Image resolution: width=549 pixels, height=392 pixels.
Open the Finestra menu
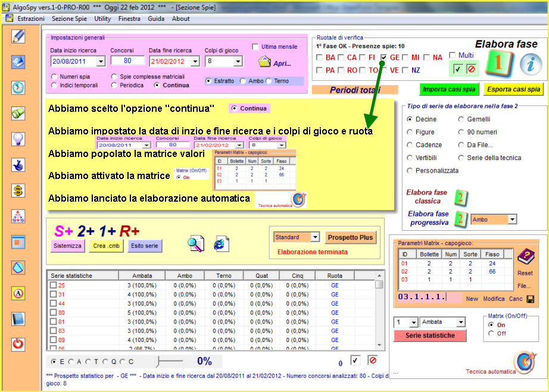pos(129,19)
